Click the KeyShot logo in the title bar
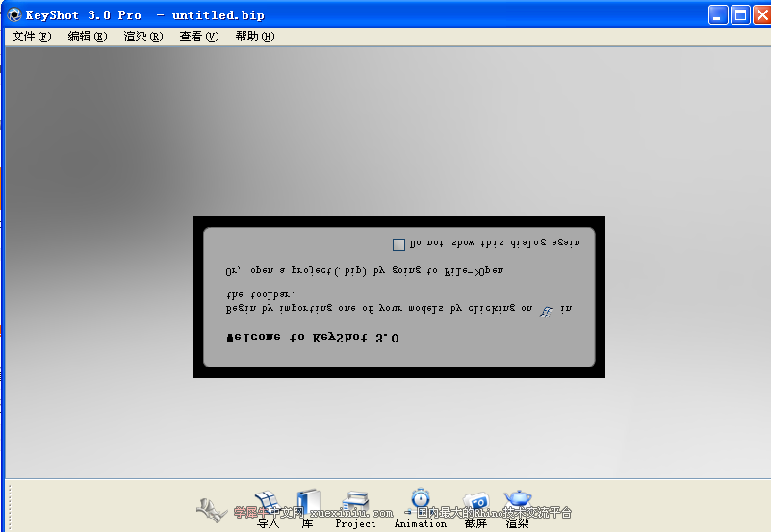The height and width of the screenshot is (532, 771). 14,14
